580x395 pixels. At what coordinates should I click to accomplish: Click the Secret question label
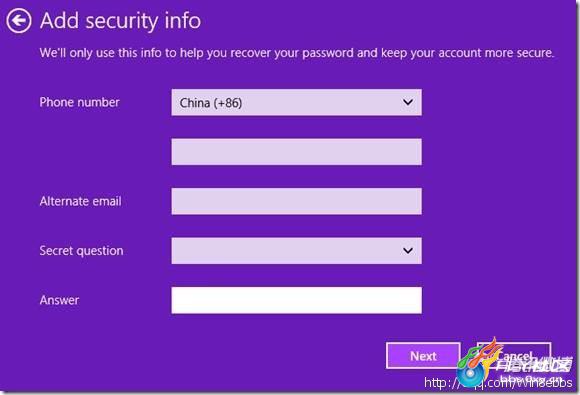pos(81,251)
